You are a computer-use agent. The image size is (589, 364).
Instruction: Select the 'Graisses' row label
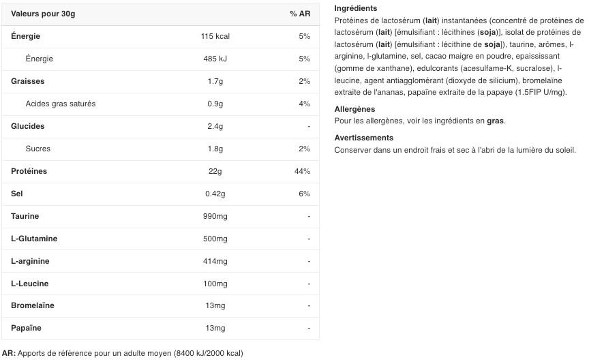point(28,81)
